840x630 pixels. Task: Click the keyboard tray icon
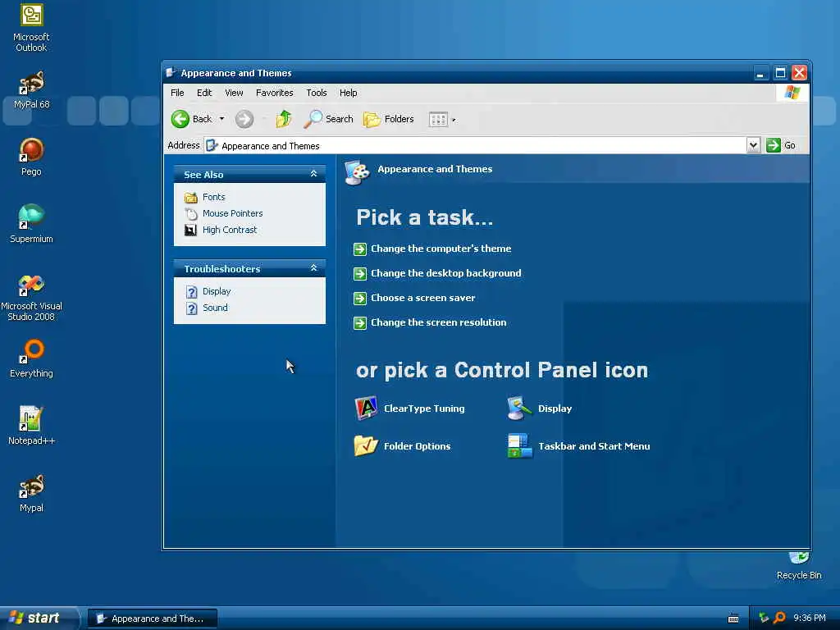733,619
